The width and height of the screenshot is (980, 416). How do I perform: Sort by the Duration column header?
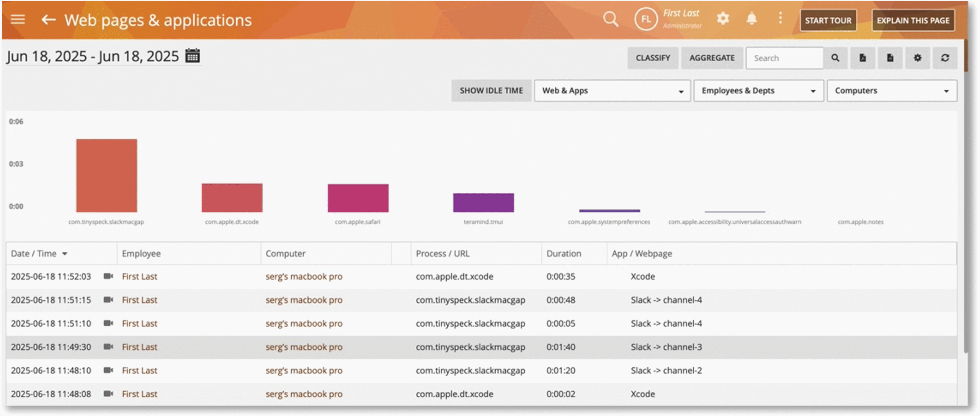(x=563, y=254)
